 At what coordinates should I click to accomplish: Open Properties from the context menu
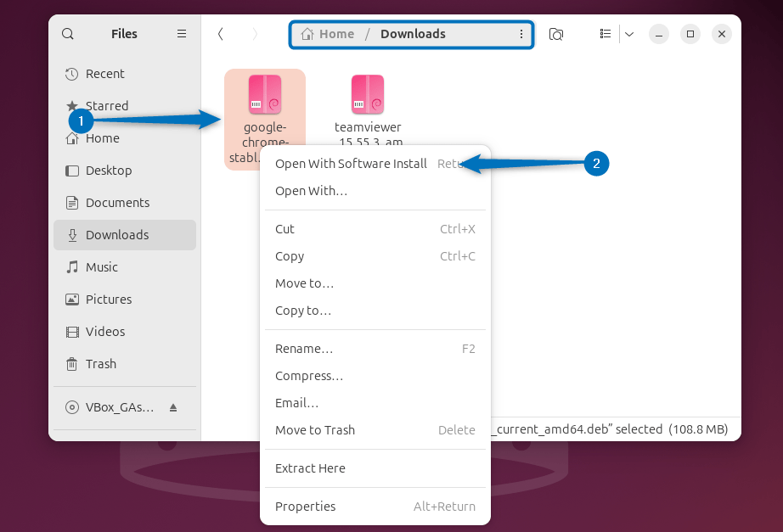click(x=305, y=506)
